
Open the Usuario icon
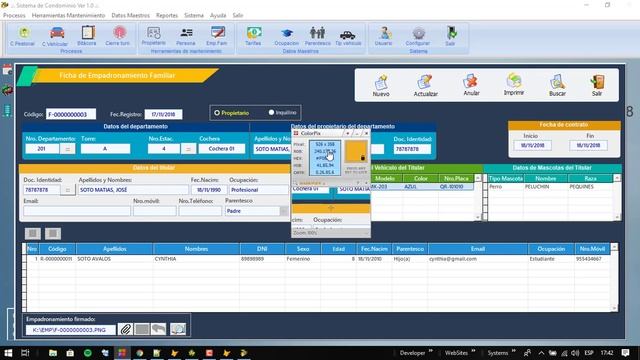[x=384, y=36]
